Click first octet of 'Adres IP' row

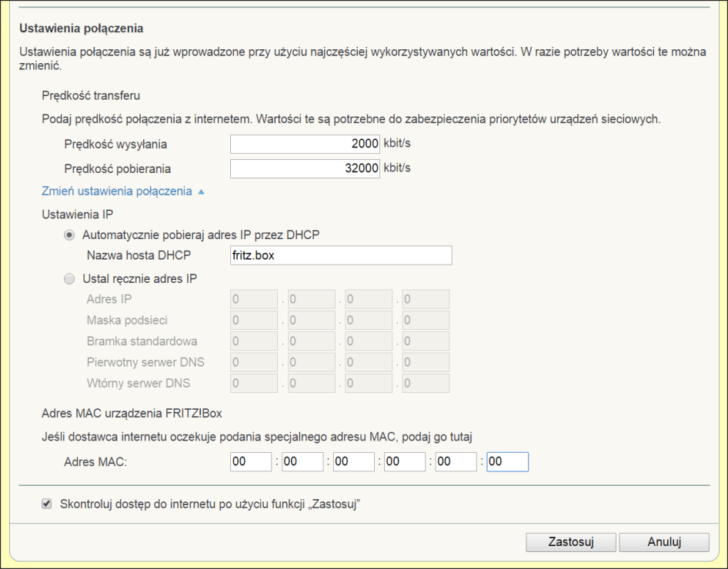[254, 299]
